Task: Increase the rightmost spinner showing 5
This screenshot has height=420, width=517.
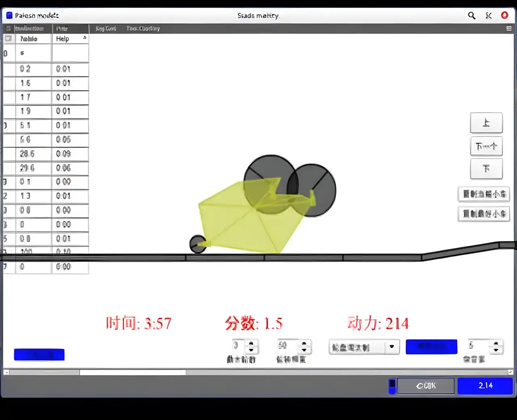Action: 496,343
